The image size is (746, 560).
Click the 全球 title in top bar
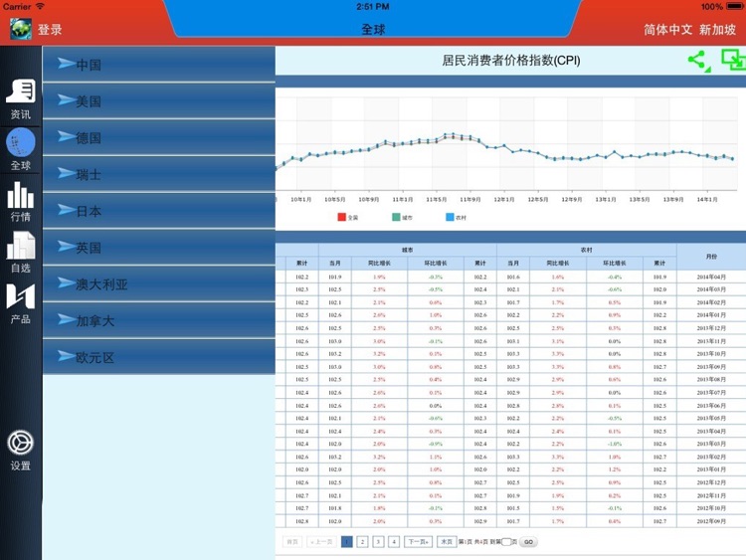click(373, 30)
